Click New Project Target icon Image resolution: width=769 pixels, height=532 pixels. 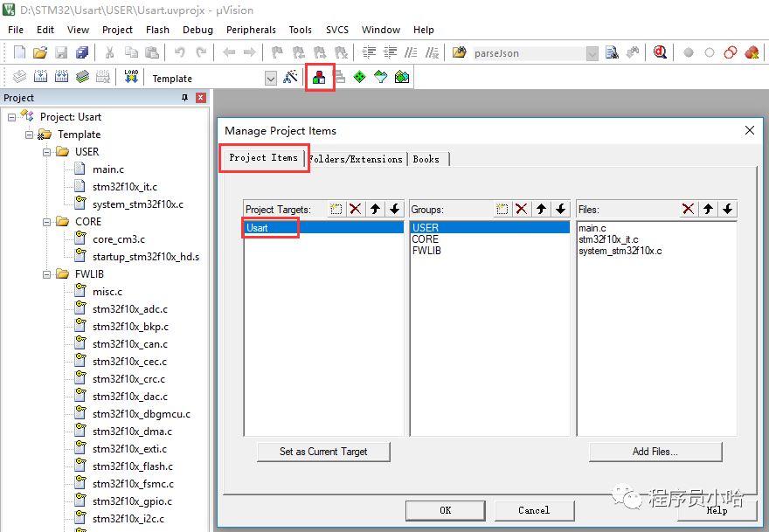336,209
